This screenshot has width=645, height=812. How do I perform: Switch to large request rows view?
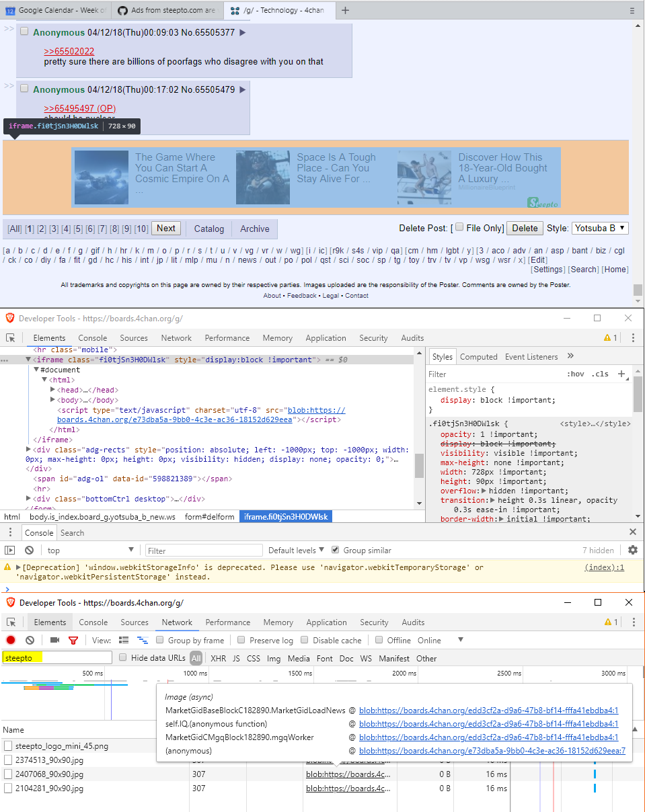[x=124, y=641]
